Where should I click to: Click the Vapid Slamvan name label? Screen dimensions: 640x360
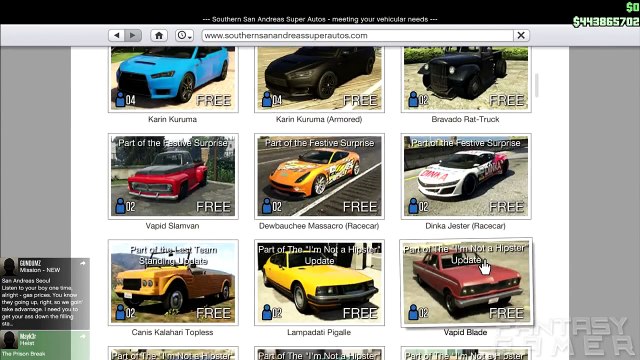(x=172, y=226)
